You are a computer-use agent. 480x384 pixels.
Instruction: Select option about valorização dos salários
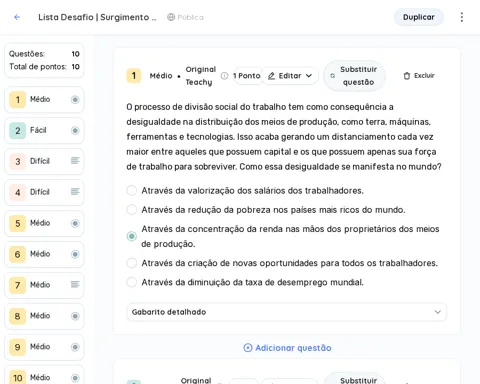point(132,190)
